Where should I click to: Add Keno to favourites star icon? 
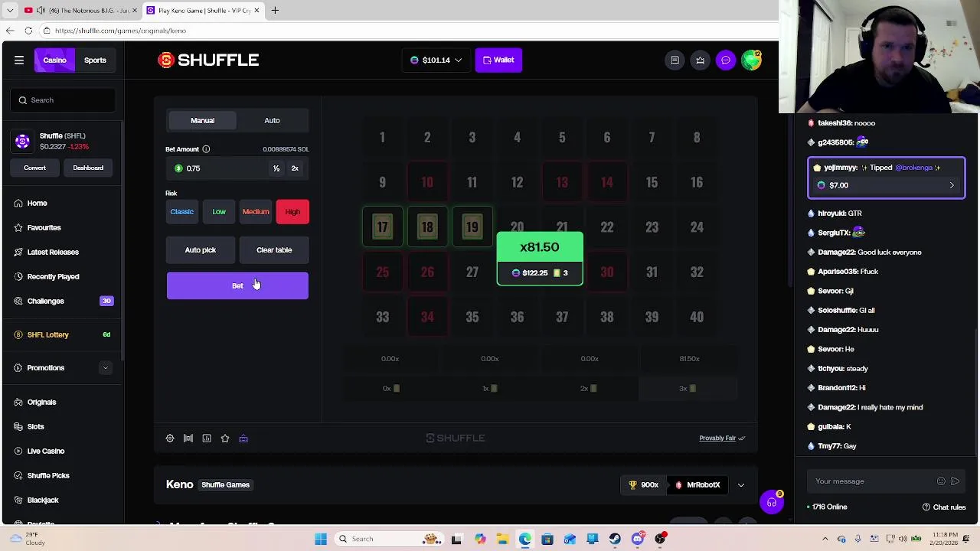pos(225,438)
